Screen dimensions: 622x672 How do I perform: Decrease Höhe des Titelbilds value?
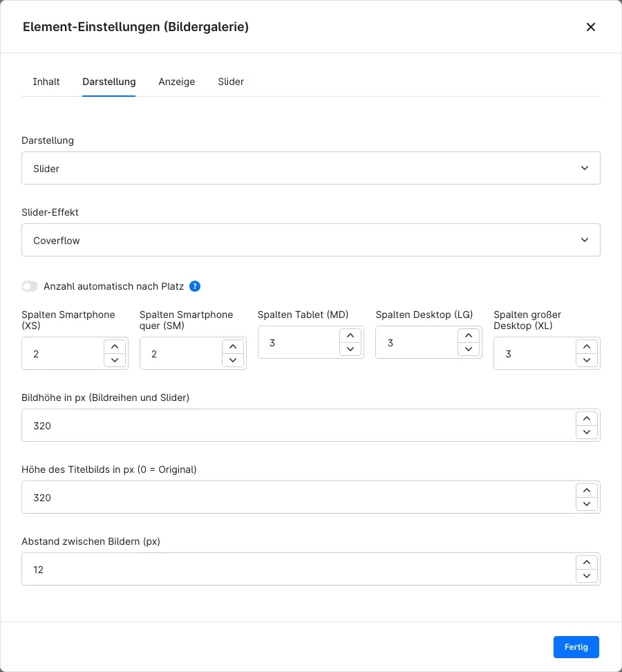(587, 504)
